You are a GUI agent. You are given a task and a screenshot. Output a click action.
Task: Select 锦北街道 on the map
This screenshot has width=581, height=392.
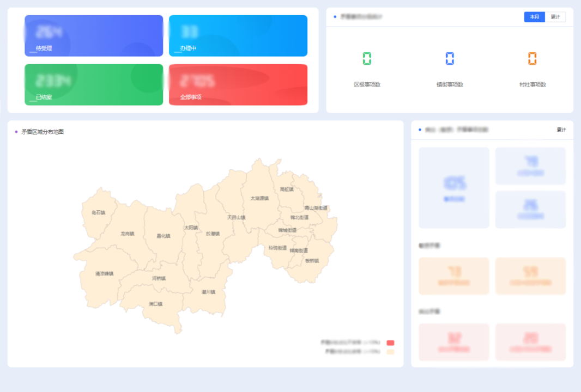pos(299,217)
